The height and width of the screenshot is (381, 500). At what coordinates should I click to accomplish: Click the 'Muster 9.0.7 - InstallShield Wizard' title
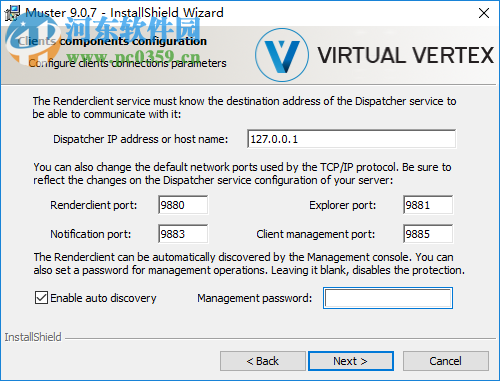point(124,13)
